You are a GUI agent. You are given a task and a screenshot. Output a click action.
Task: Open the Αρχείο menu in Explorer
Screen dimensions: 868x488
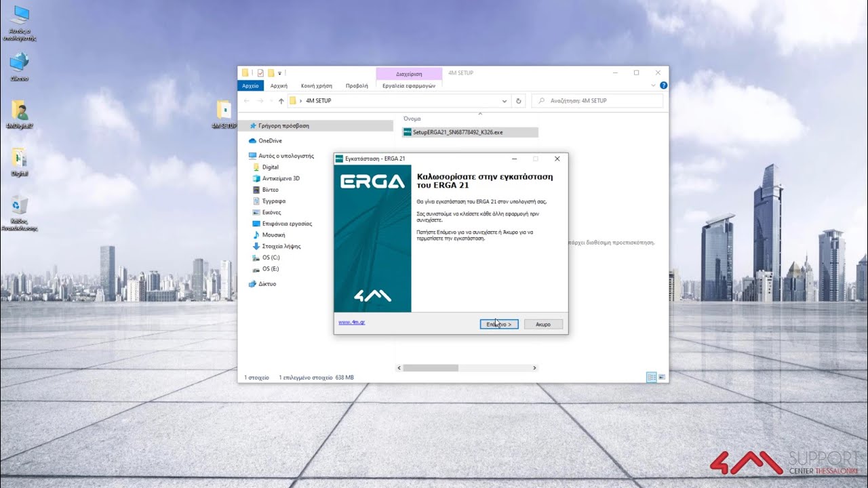250,85
